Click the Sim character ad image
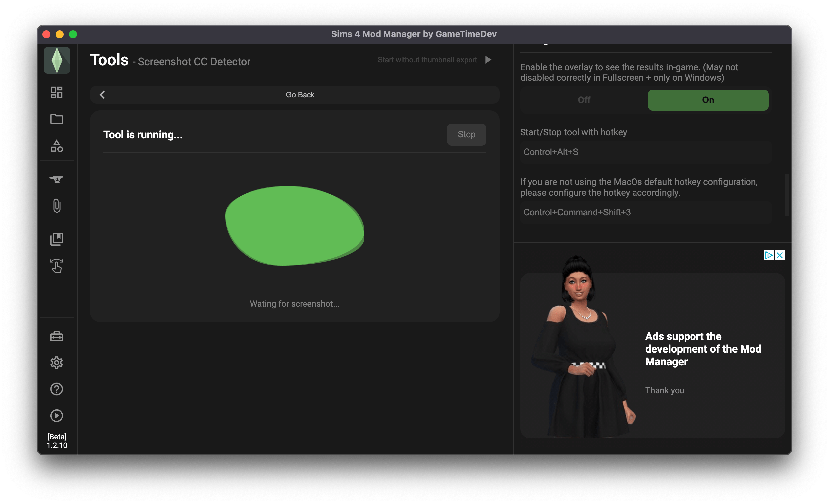Viewport: 829px width, 504px height. (x=583, y=347)
